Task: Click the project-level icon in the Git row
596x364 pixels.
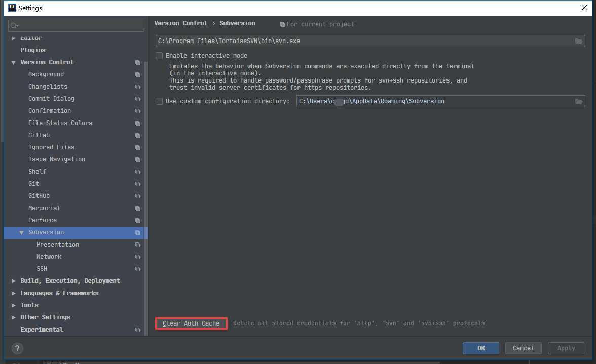Action: [138, 184]
